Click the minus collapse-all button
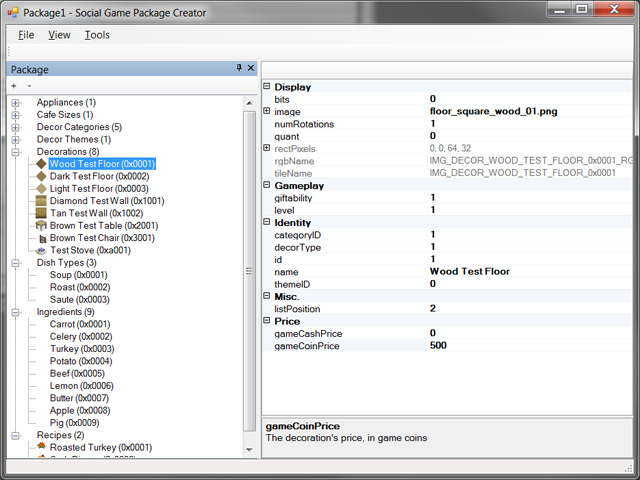 (29, 86)
